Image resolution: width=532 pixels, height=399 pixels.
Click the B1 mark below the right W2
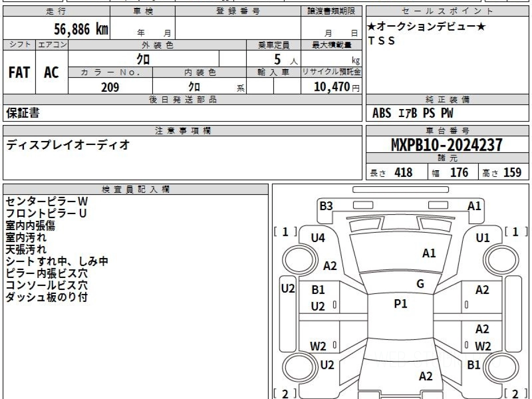coord(474,365)
